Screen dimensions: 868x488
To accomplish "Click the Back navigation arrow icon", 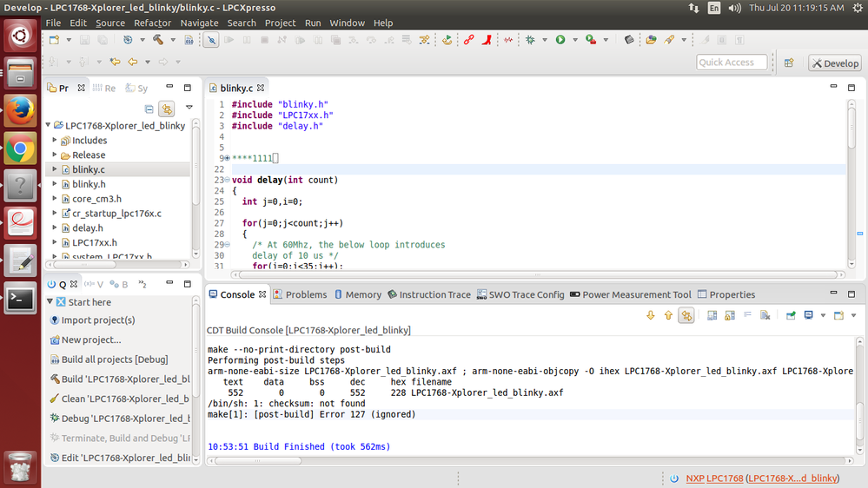I will pyautogui.click(x=133, y=63).
